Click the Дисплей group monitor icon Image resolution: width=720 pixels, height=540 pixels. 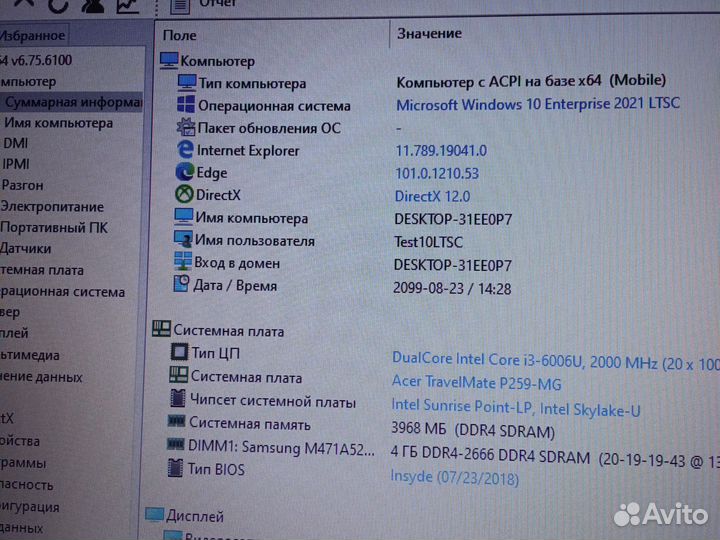(154, 515)
